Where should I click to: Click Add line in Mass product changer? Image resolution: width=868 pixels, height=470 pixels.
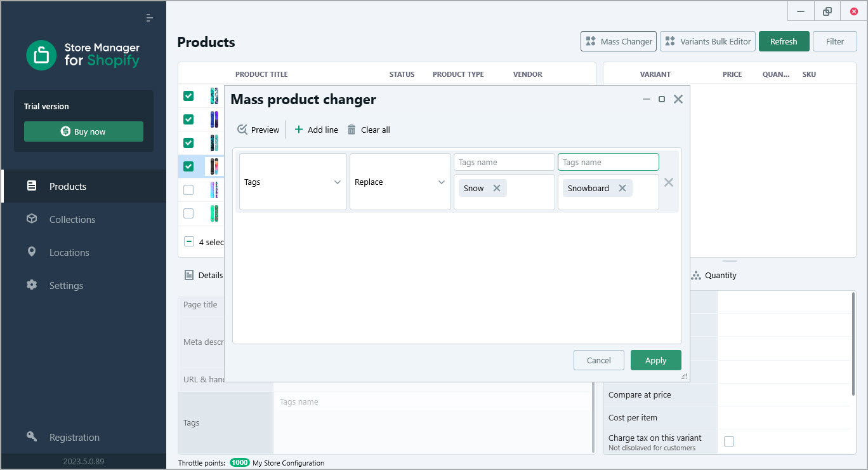click(x=316, y=130)
